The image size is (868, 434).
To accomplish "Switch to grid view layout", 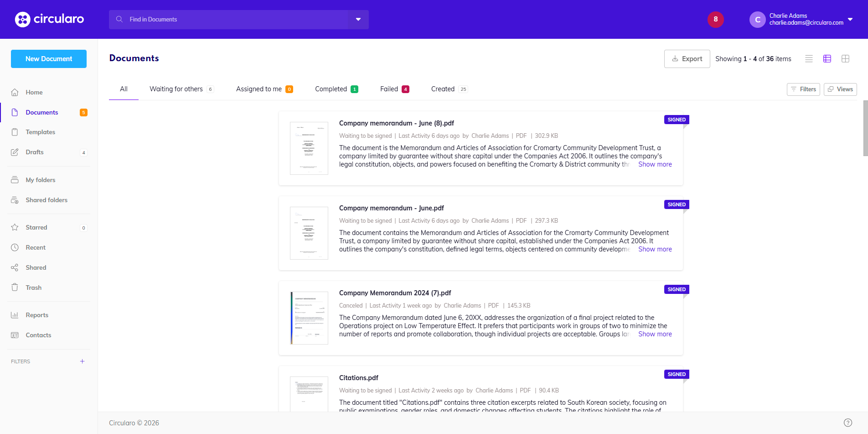I will pos(845,59).
